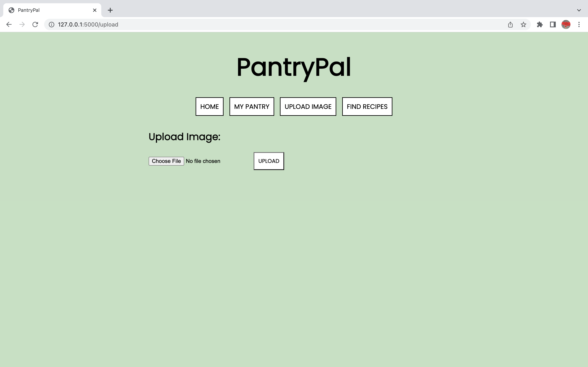The width and height of the screenshot is (588, 367).
Task: Open FIND RECIPES page
Action: click(x=367, y=107)
